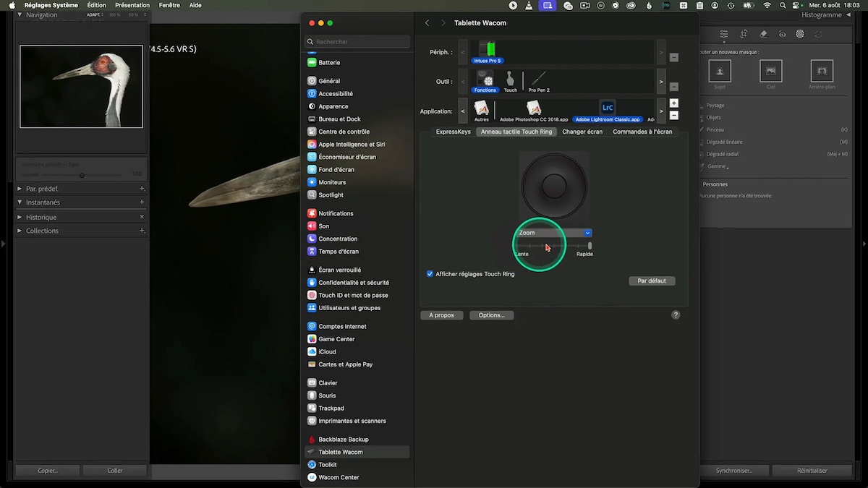Open the Zoom function dropdown

[555, 233]
